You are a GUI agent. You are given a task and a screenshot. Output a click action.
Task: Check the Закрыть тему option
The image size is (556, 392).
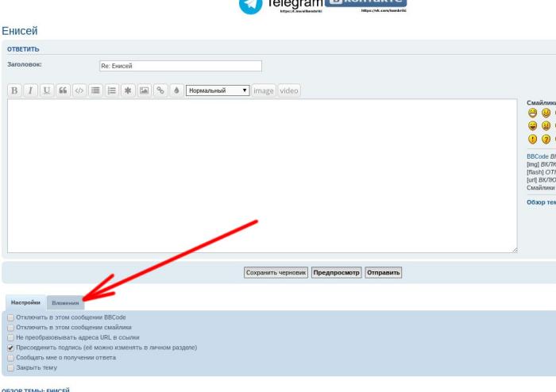10,367
